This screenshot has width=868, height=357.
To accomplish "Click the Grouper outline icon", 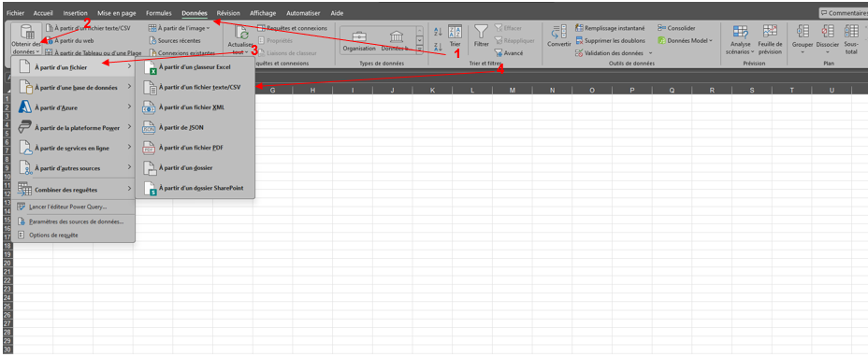I will pyautogui.click(x=803, y=31).
